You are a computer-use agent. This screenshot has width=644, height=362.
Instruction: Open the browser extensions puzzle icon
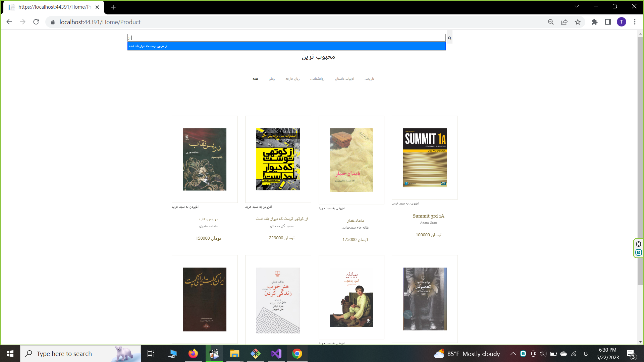tap(594, 22)
